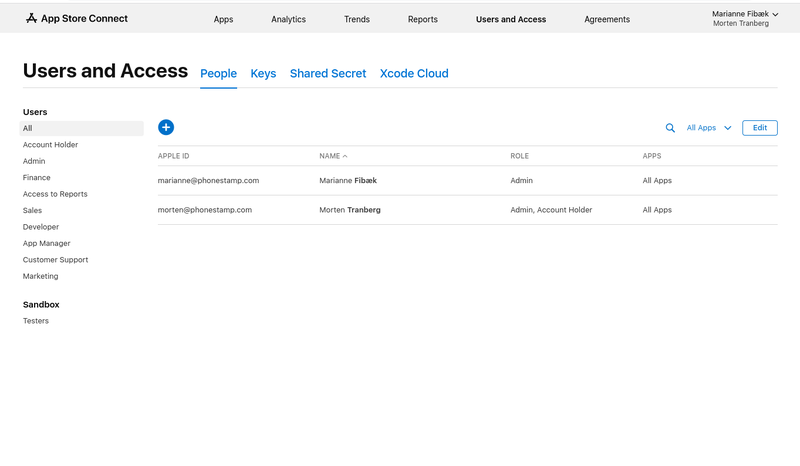This screenshot has width=800, height=466.
Task: Open Sandbox Testers in sidebar
Action: pos(36,321)
